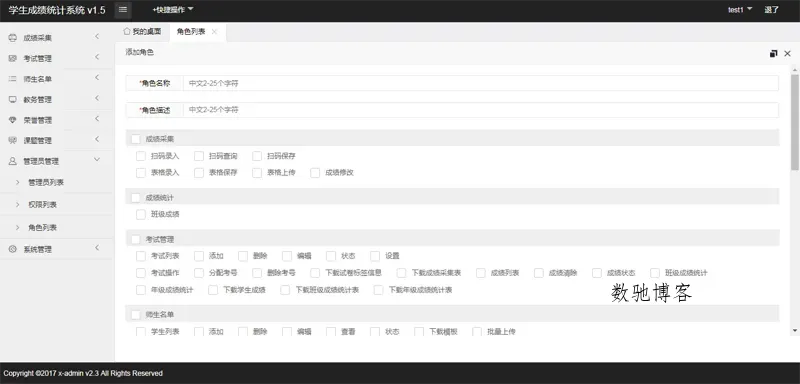Switch to the 我的桌面 tab
Screen dimensions: 800x384
point(142,32)
